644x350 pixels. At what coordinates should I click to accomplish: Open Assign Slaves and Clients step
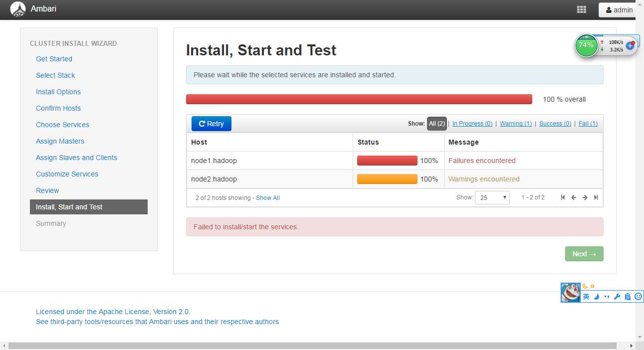coord(76,158)
